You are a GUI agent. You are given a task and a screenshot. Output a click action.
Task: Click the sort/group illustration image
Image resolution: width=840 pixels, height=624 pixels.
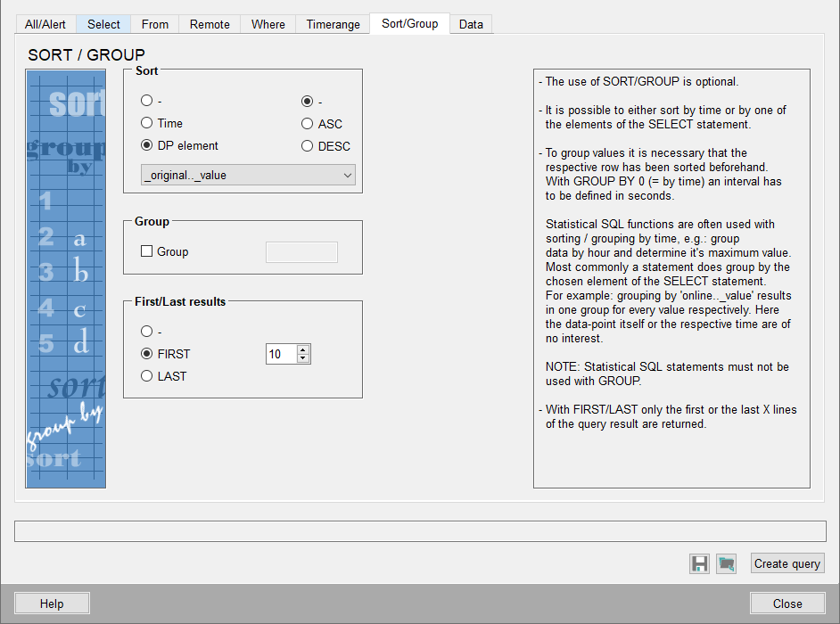coord(66,279)
